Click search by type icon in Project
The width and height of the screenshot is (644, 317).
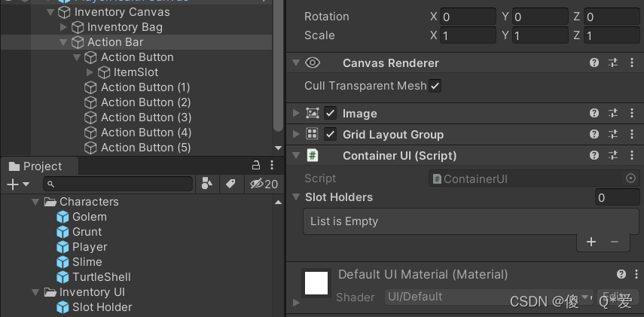click(207, 184)
